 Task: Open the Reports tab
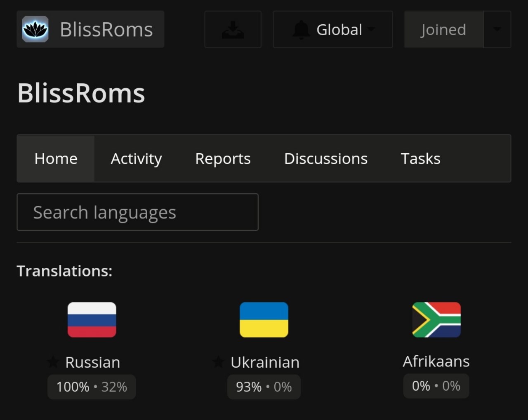(223, 159)
